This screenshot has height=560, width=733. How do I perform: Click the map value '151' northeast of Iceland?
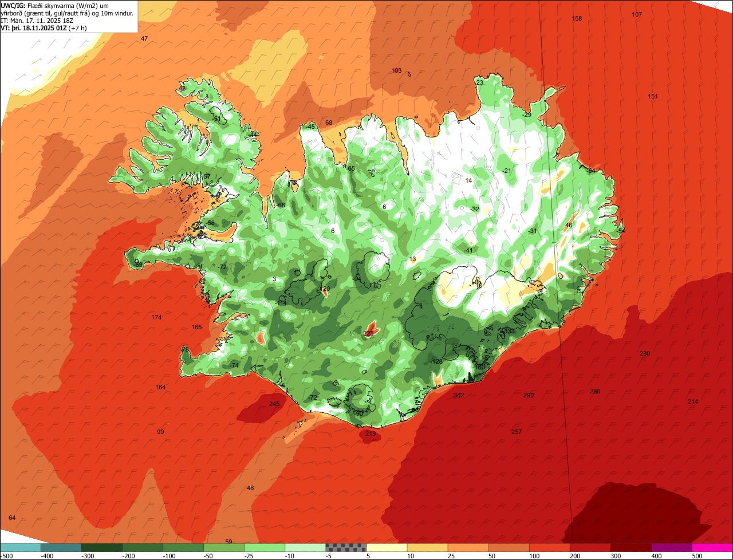point(653,96)
